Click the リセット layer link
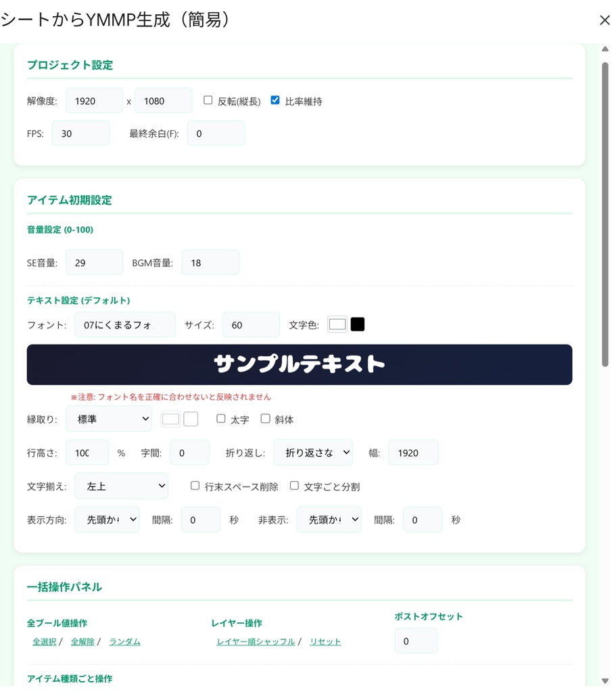 coord(325,641)
